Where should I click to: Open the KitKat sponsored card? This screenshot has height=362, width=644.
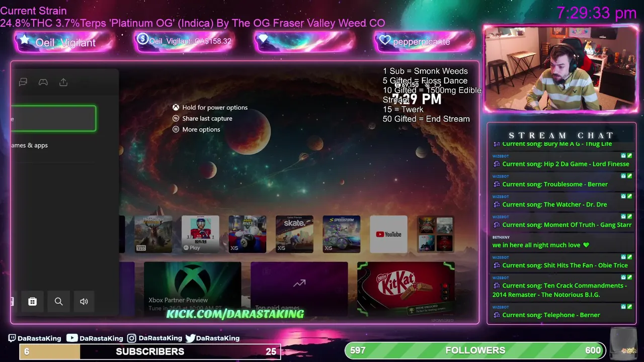[406, 289]
